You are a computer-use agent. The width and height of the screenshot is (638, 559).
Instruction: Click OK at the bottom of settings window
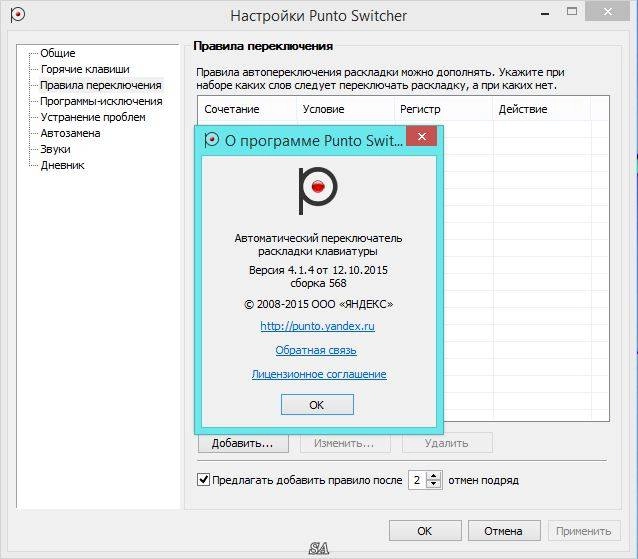pos(425,531)
